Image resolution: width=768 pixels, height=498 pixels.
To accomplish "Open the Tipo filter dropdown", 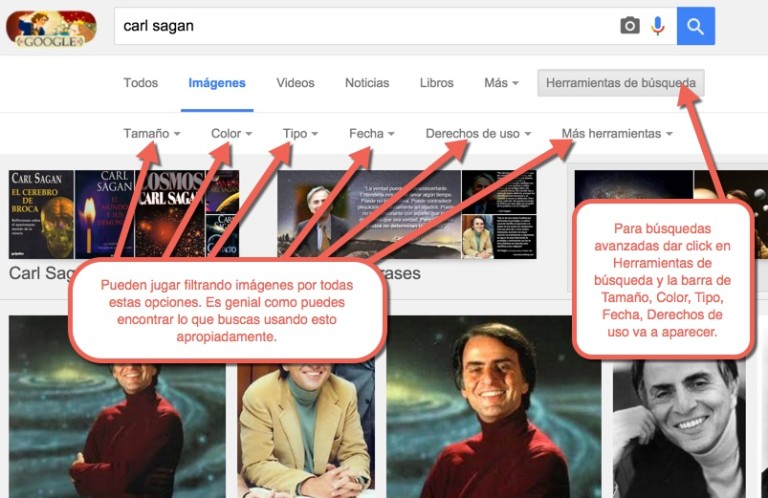I will [x=300, y=133].
